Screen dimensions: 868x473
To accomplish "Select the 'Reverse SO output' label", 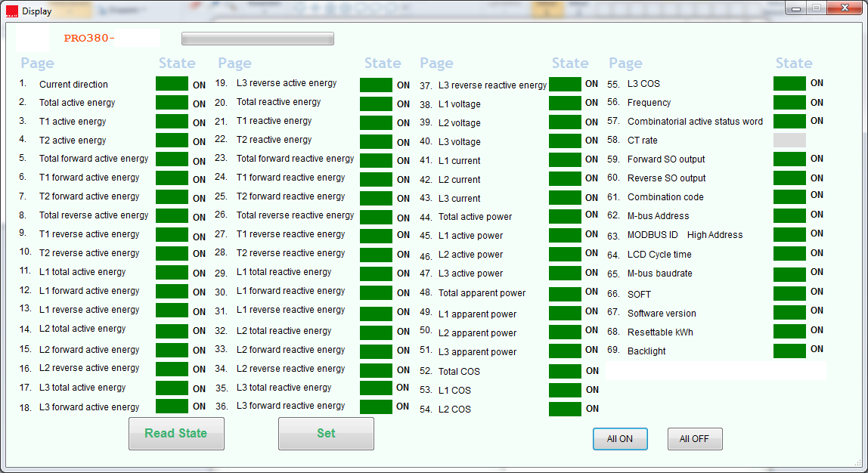I will [667, 178].
